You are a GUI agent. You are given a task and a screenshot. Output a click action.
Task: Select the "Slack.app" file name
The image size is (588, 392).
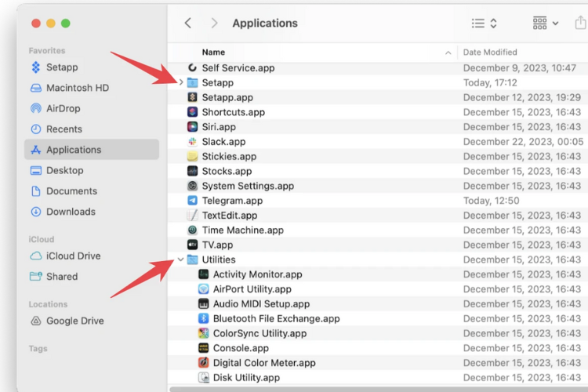(223, 142)
